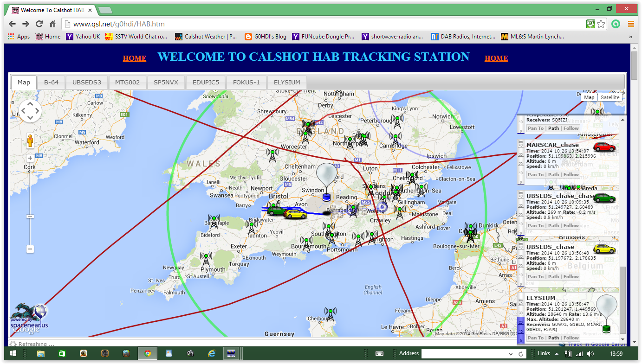
Task: Reload the HAB tracking page
Action: tap(39, 24)
